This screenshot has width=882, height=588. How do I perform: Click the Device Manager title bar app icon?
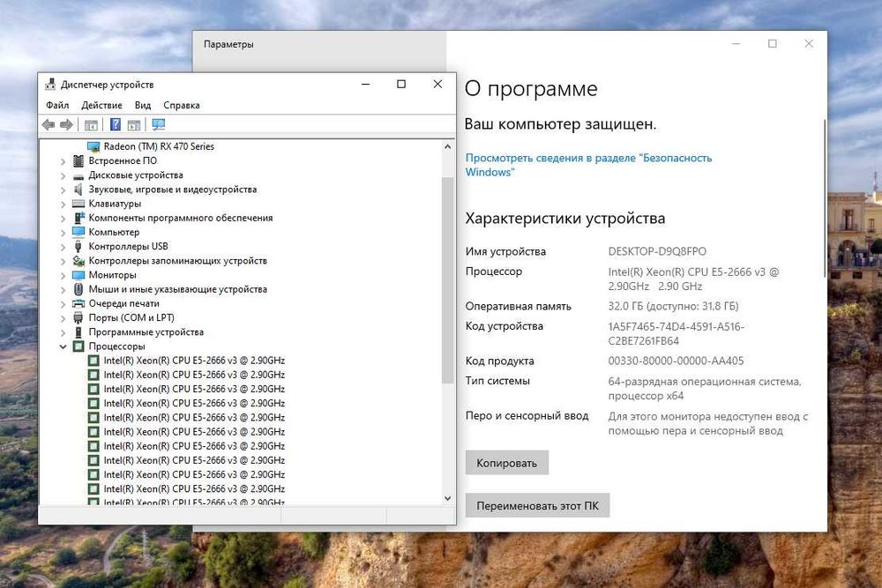point(50,85)
